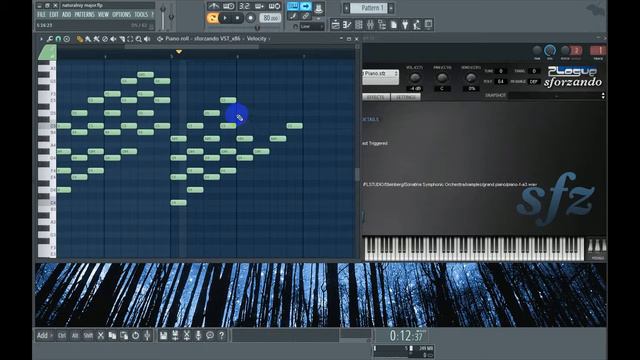This screenshot has width=640, height=360.
Task: Select previous pattern with left arrow
Action: pos(347,8)
